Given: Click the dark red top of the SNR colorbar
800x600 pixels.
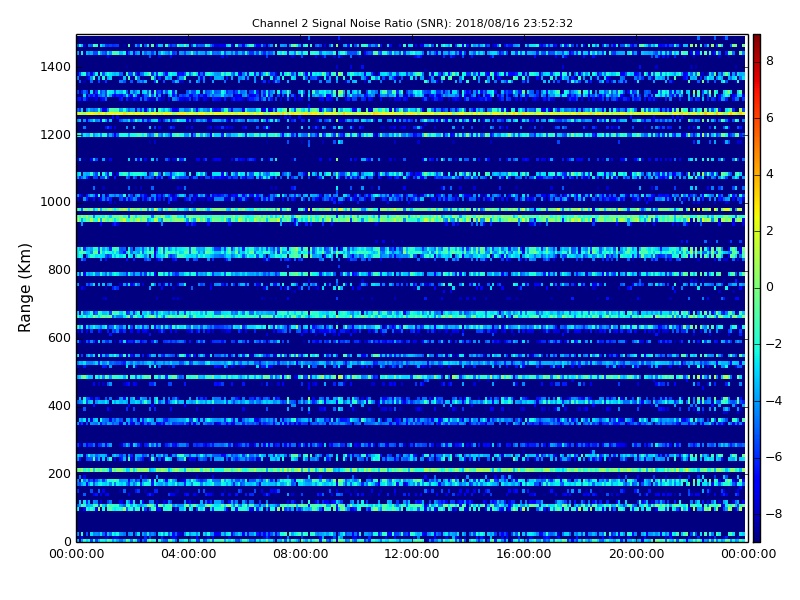Looking at the screenshot, I should pyautogui.click(x=757, y=43).
